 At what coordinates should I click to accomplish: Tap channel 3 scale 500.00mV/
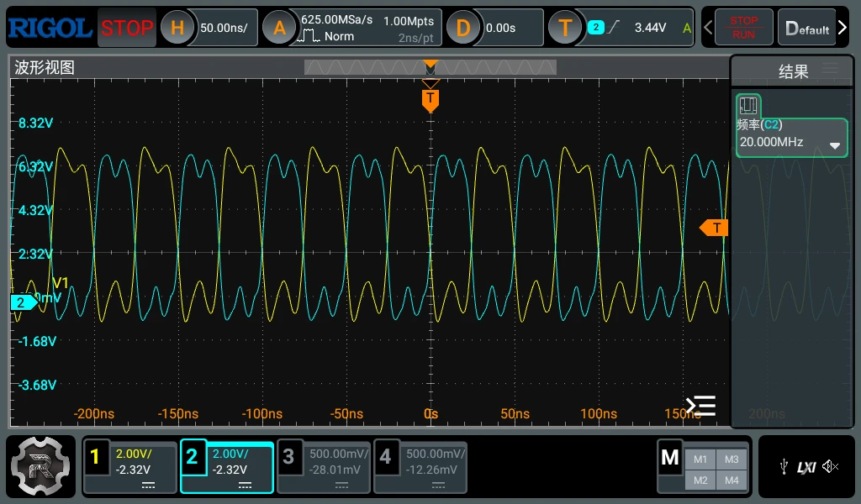pyautogui.click(x=338, y=454)
